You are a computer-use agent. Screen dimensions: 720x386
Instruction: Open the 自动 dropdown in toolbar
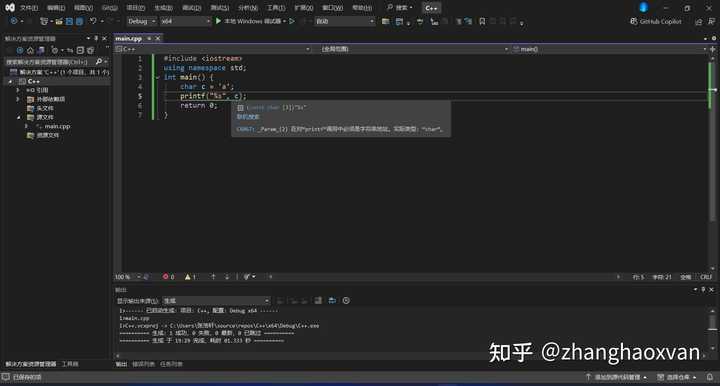pos(345,21)
